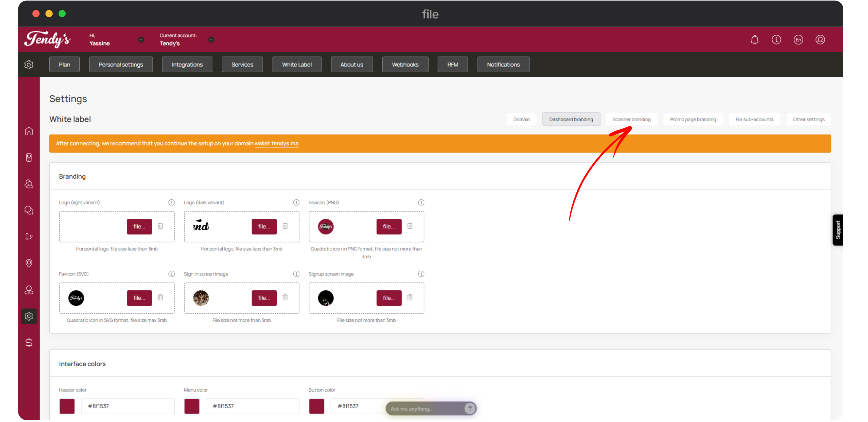This screenshot has width=868, height=422.
Task: Switch to the Scanner branding tab
Action: click(x=631, y=119)
